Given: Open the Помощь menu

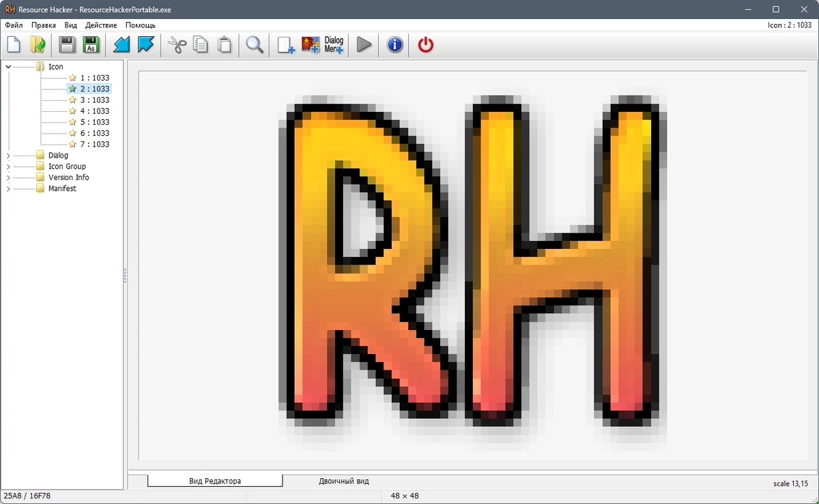Looking at the screenshot, I should tap(141, 25).
